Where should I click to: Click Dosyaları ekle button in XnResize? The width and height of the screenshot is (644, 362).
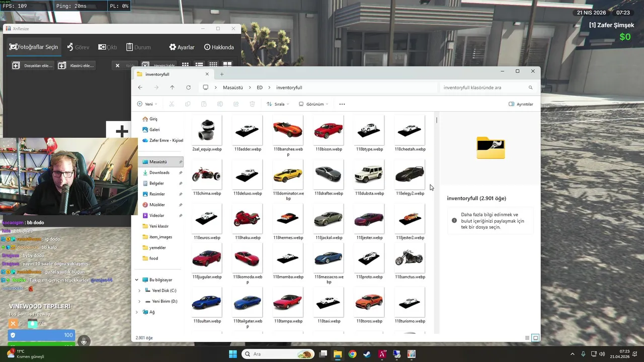point(33,65)
